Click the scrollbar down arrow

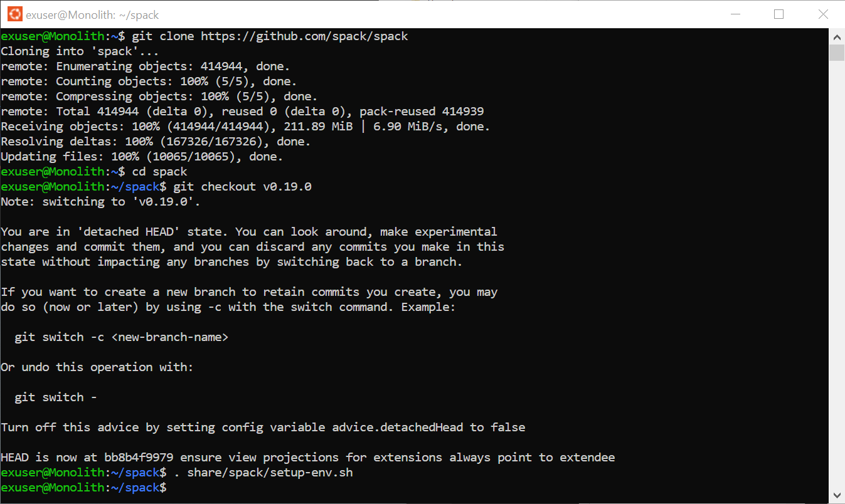point(837,495)
